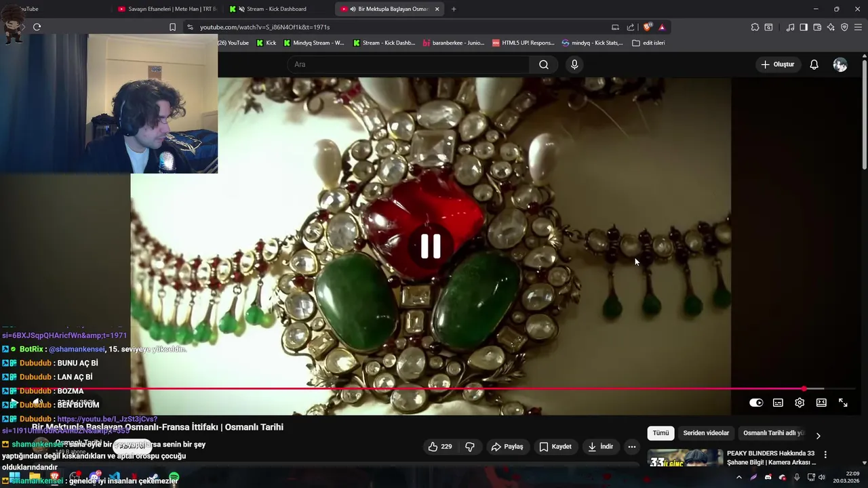
Task: Like the video with 229 likes
Action: coord(440,447)
